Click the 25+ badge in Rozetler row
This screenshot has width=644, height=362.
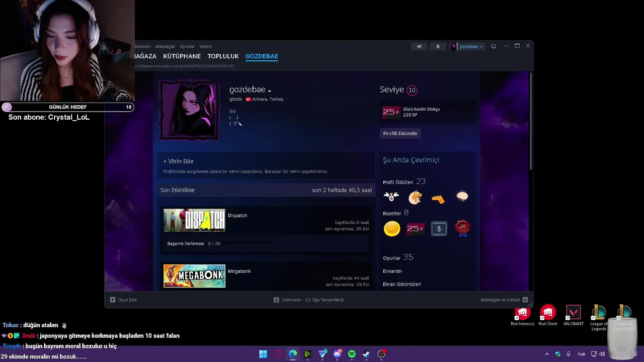point(415,229)
